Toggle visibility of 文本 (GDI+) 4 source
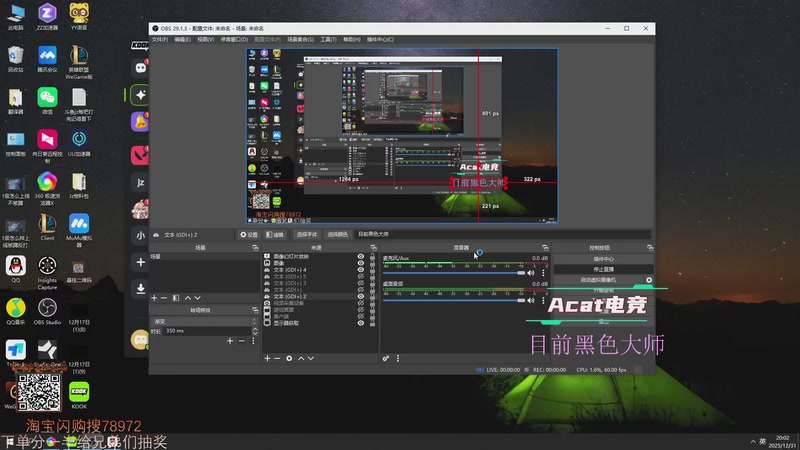800x450 pixels. coord(361,270)
